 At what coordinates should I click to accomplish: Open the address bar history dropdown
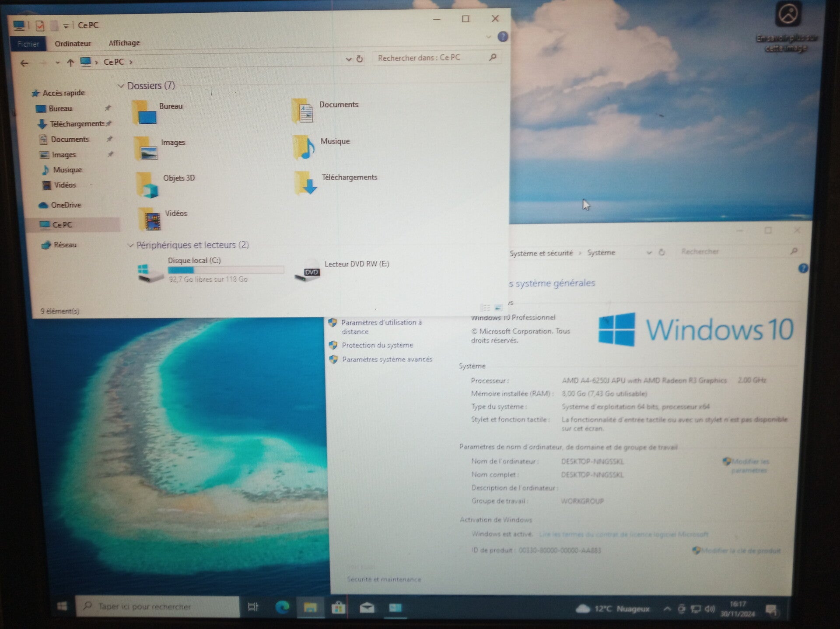tap(348, 59)
